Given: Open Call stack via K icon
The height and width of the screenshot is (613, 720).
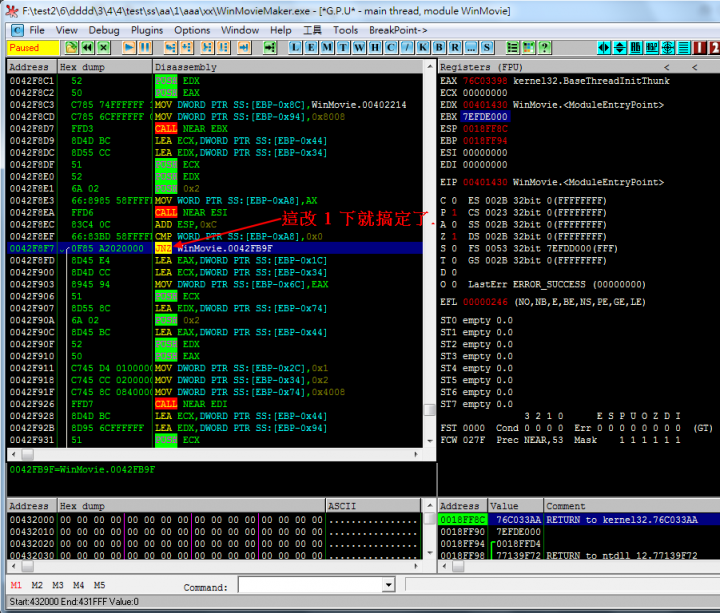Looking at the screenshot, I should (x=423, y=47).
